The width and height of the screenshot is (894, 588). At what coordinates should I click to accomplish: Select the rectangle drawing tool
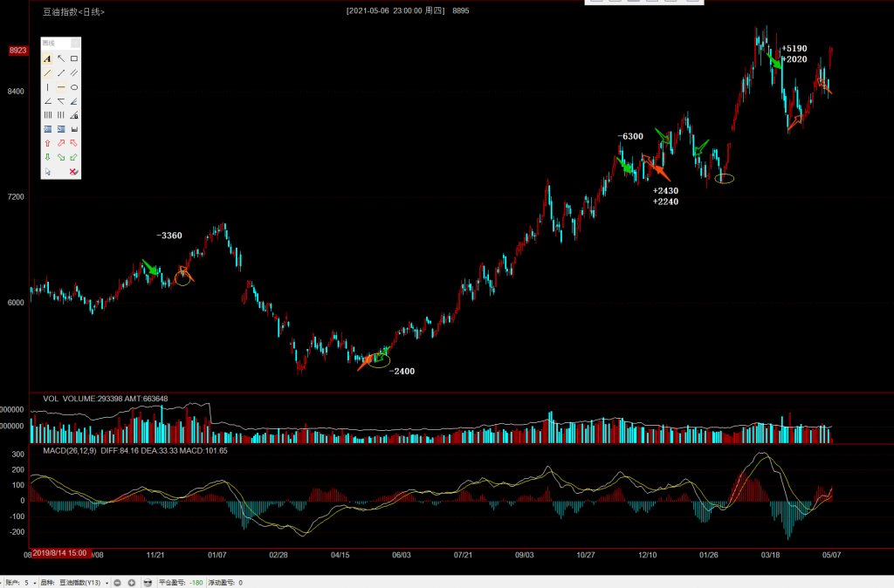(74, 58)
